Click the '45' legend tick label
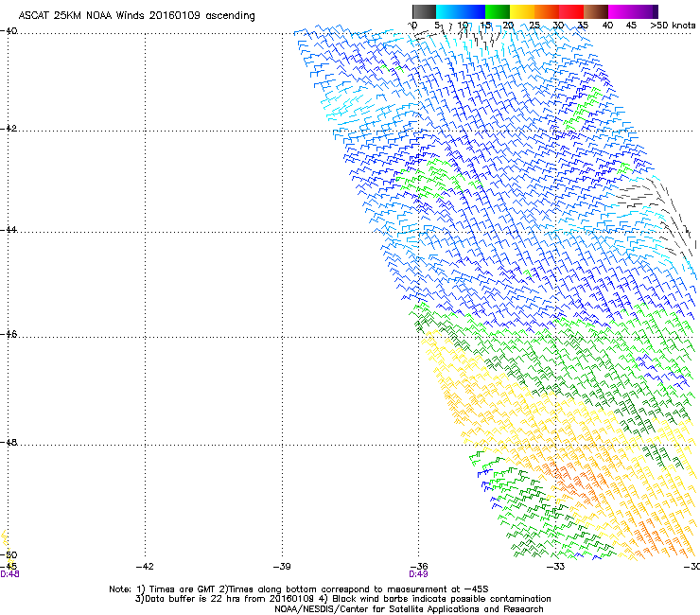 pos(631,26)
